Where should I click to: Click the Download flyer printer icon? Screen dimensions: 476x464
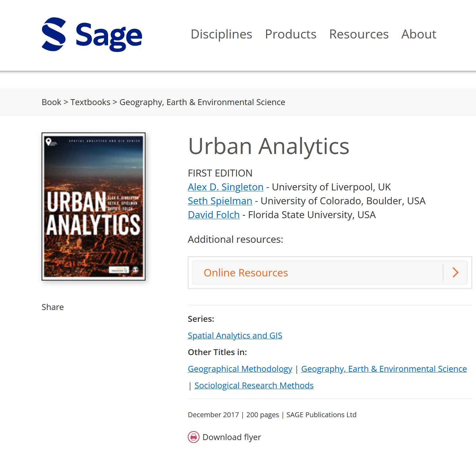[x=193, y=437]
